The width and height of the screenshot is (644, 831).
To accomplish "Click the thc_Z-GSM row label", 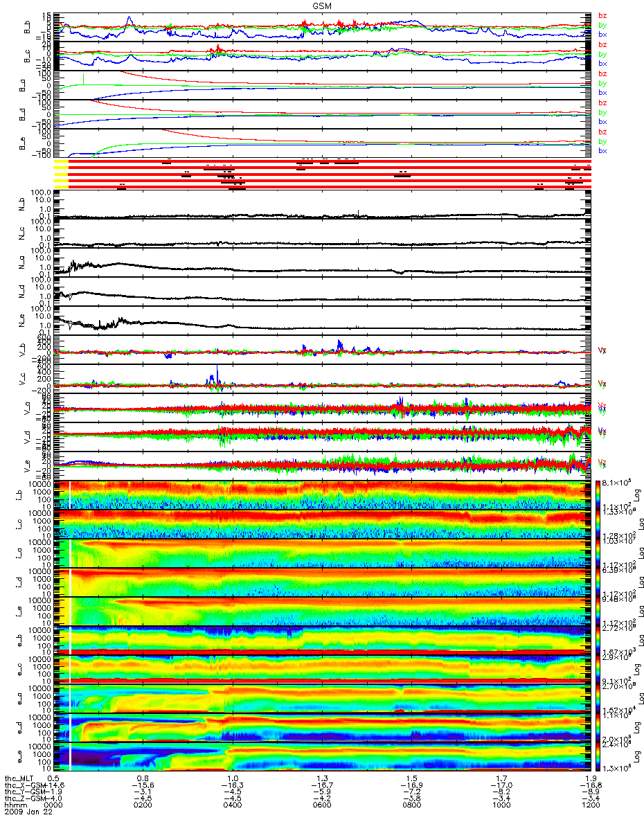I will 24,798.
